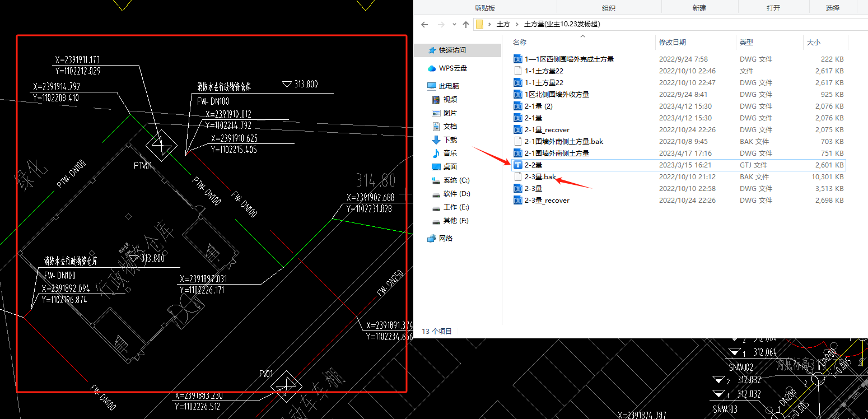Screen dimensions: 868x419
Task: Open WPS云盘 in navigation pane
Action: click(x=452, y=68)
